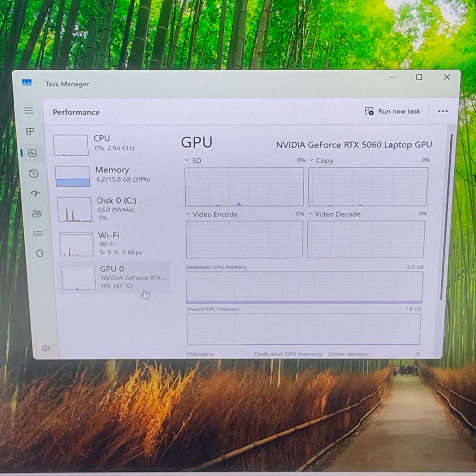476x476 pixels.
Task: Click the "0% (47 °C)" GPU temperature text
Action: pyautogui.click(x=117, y=286)
